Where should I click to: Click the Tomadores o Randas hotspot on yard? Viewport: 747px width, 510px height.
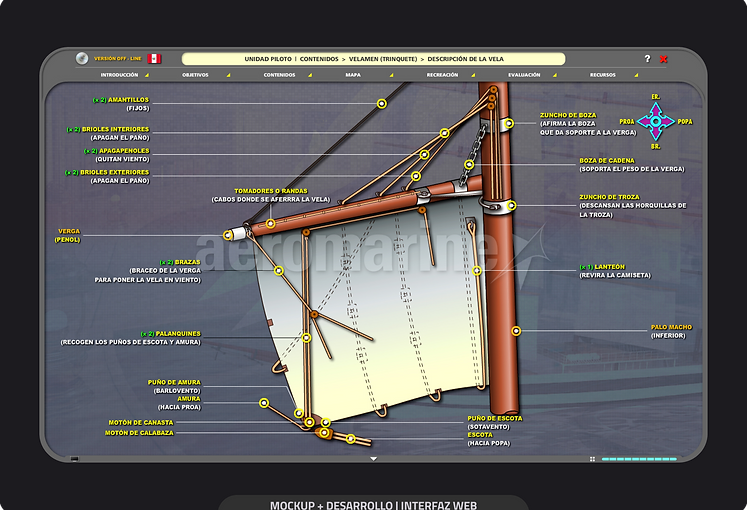(271, 223)
